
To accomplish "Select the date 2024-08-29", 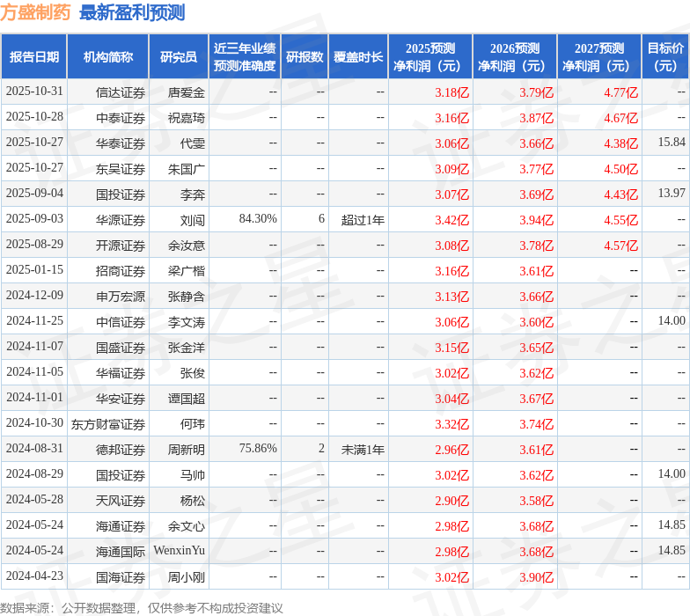I will coord(34,474).
